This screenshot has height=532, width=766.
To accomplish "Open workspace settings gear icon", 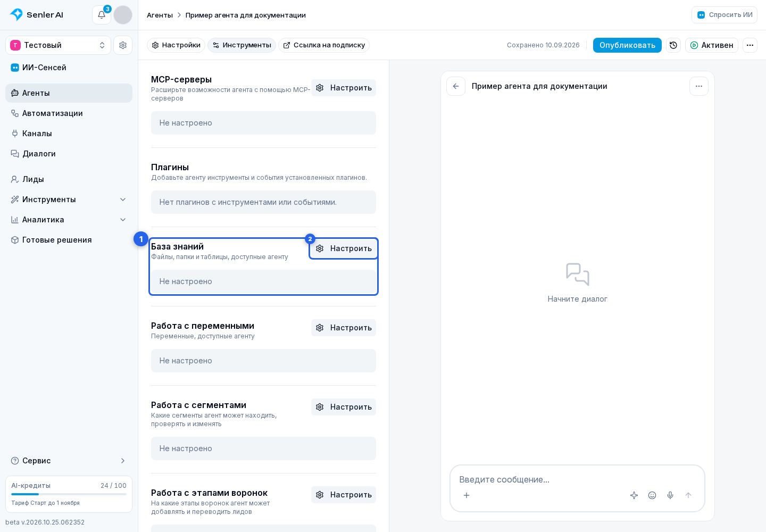I will 123,45.
